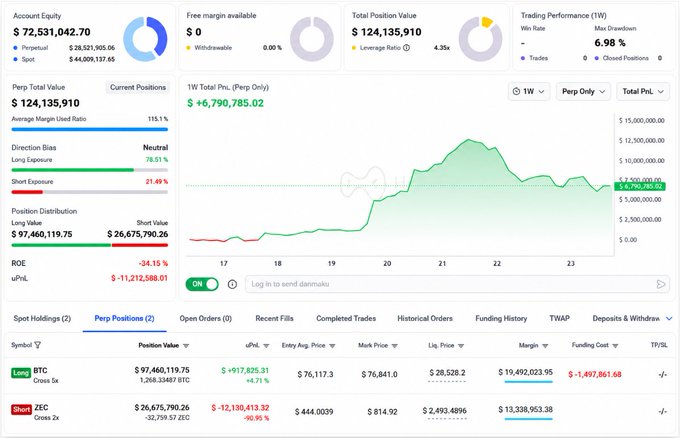Open the Historical Orders tab
Image resolution: width=680 pixels, height=438 pixels.
pyautogui.click(x=425, y=318)
